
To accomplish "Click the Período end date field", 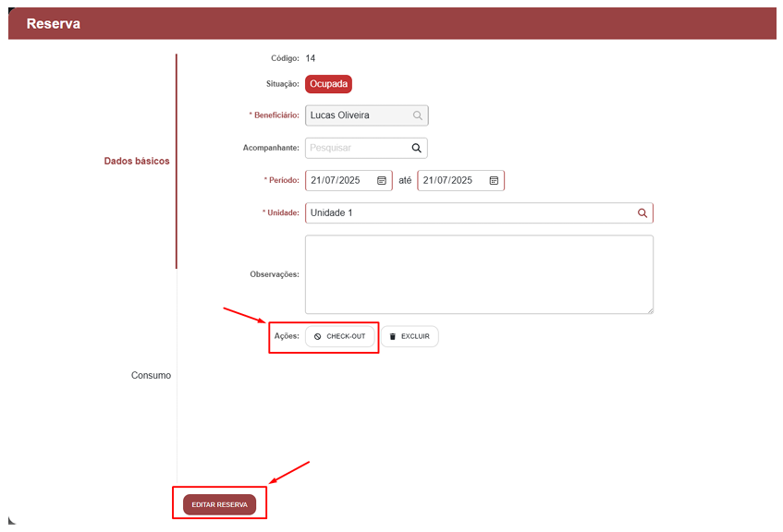I will click(x=451, y=181).
